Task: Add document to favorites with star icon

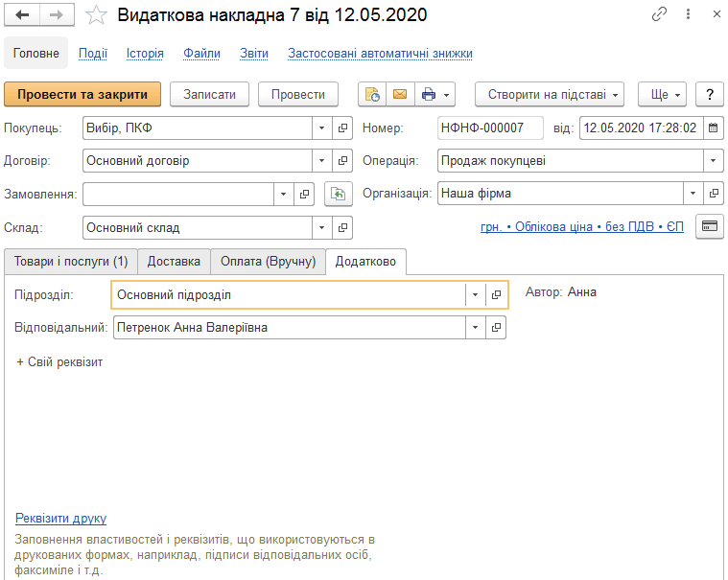Action: pyautogui.click(x=96, y=15)
